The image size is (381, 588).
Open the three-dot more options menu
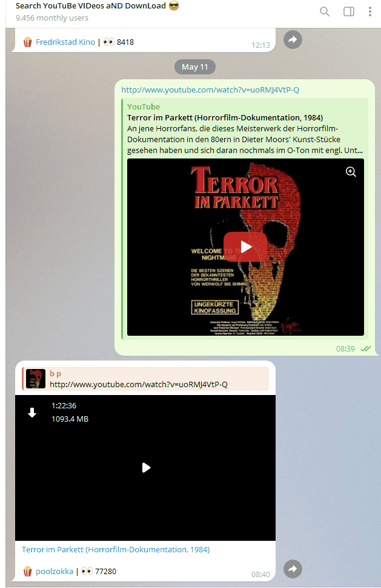tap(370, 11)
